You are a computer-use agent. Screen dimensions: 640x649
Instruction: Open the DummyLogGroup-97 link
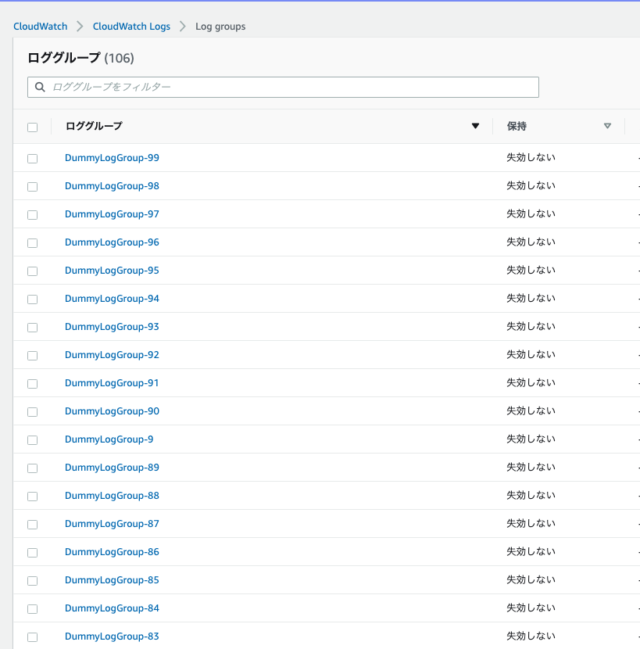click(x=112, y=214)
